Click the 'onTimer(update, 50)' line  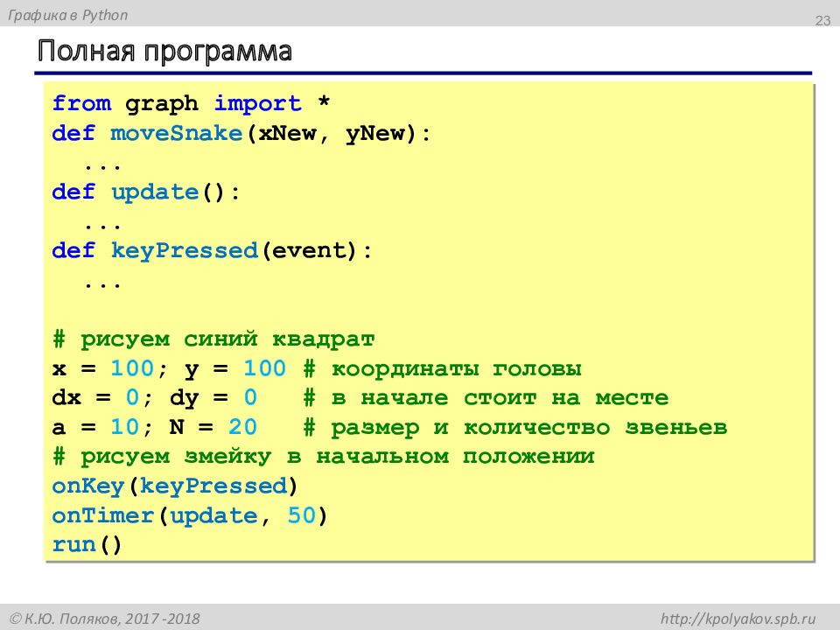(189, 515)
